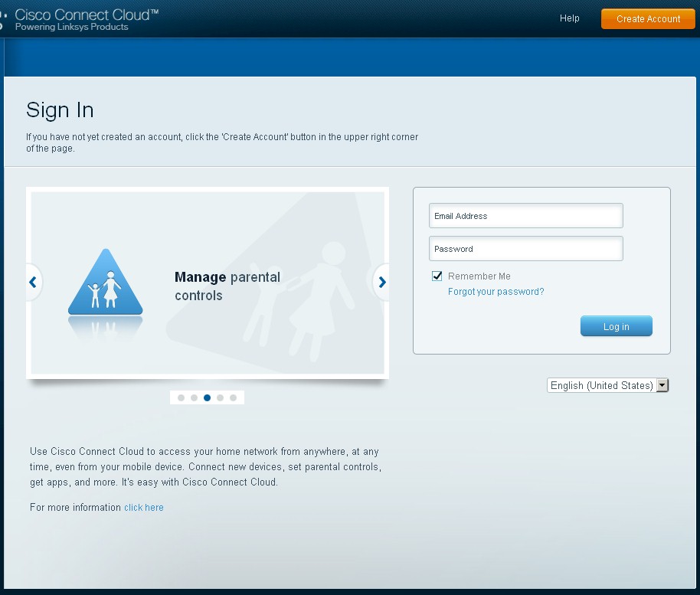Click the parental controls triangle icon
The height and width of the screenshot is (595, 700).
click(106, 282)
